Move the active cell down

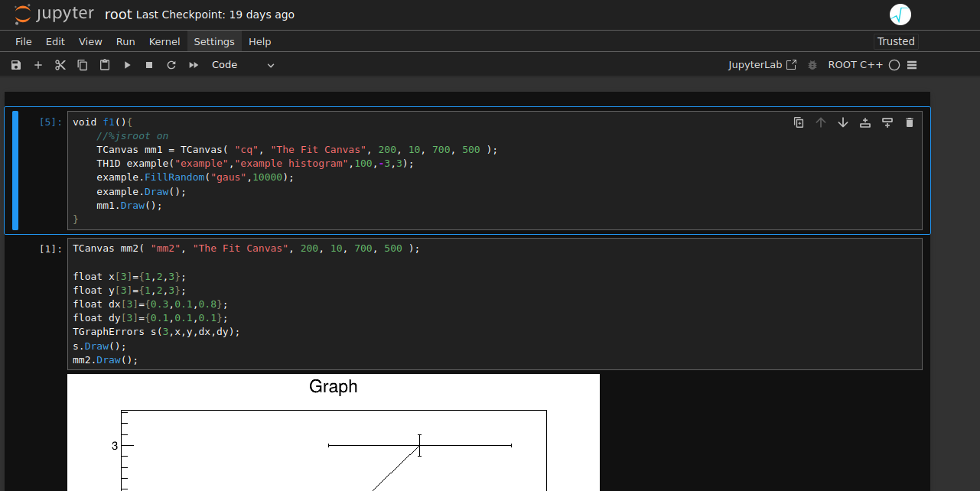[843, 122]
